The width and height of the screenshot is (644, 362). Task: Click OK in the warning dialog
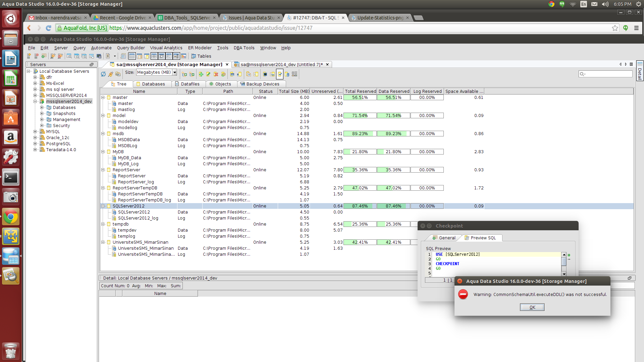[532, 307]
